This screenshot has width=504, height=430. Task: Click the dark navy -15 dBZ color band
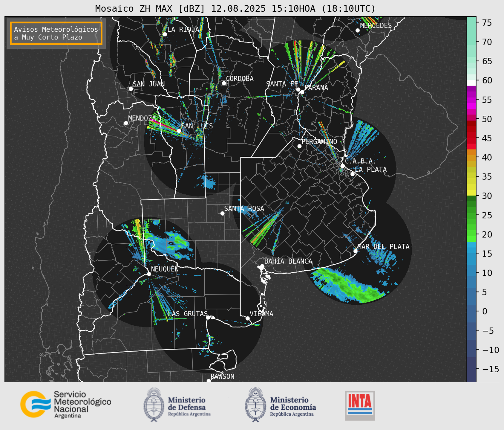click(x=471, y=370)
